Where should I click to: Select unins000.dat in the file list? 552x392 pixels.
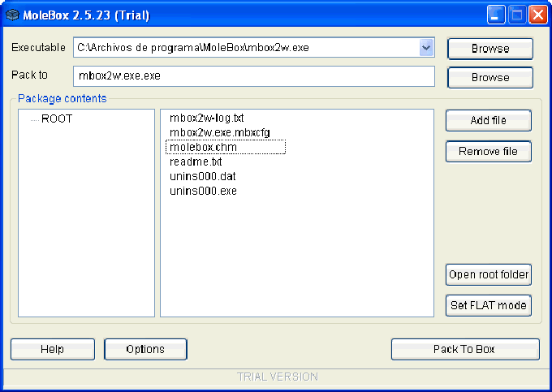click(x=202, y=176)
